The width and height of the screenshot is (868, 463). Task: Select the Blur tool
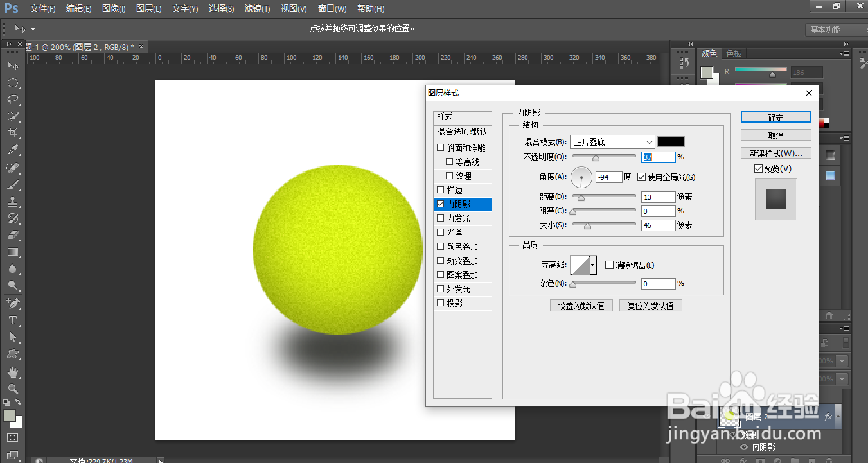tap(12, 268)
